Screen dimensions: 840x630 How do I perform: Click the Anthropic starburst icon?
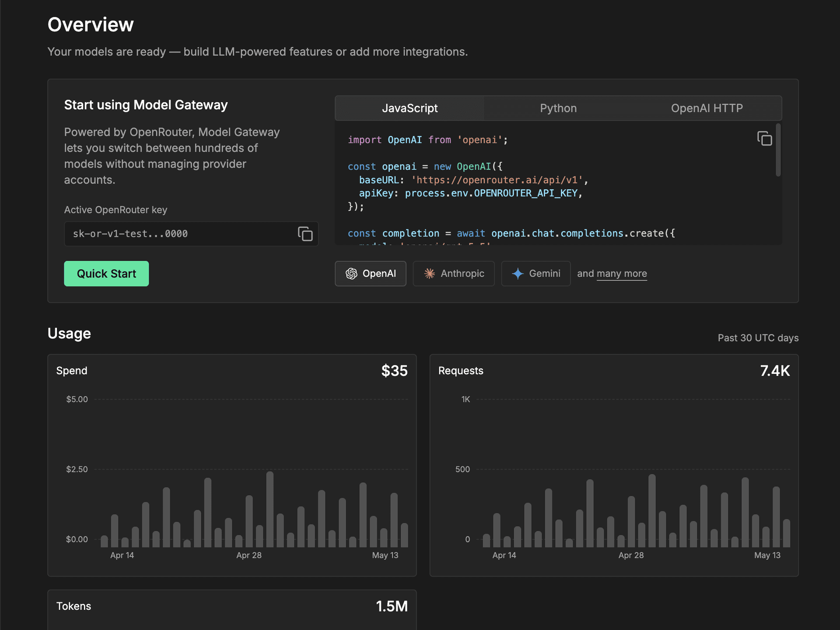coord(430,274)
